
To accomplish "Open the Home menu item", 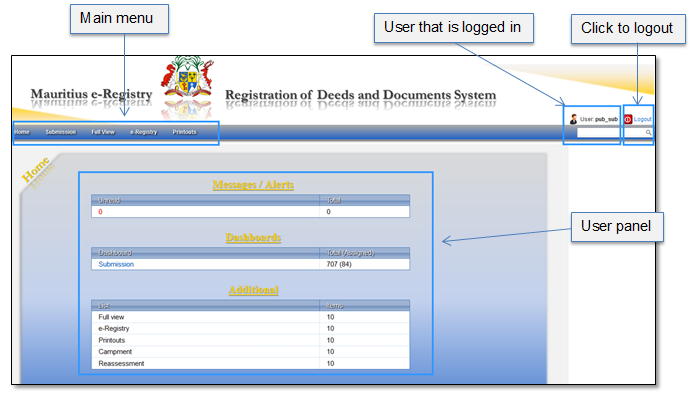I will tap(22, 132).
